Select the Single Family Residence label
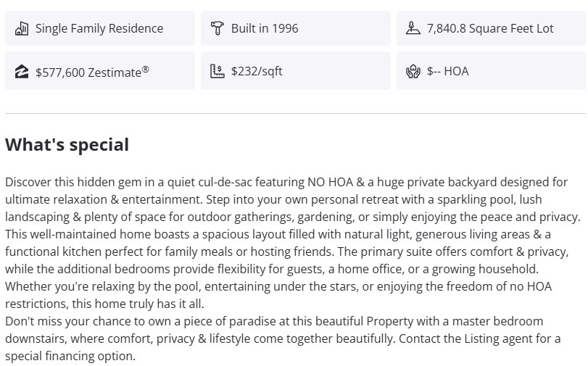Image resolution: width=588 pixels, height=366 pixels. click(99, 29)
